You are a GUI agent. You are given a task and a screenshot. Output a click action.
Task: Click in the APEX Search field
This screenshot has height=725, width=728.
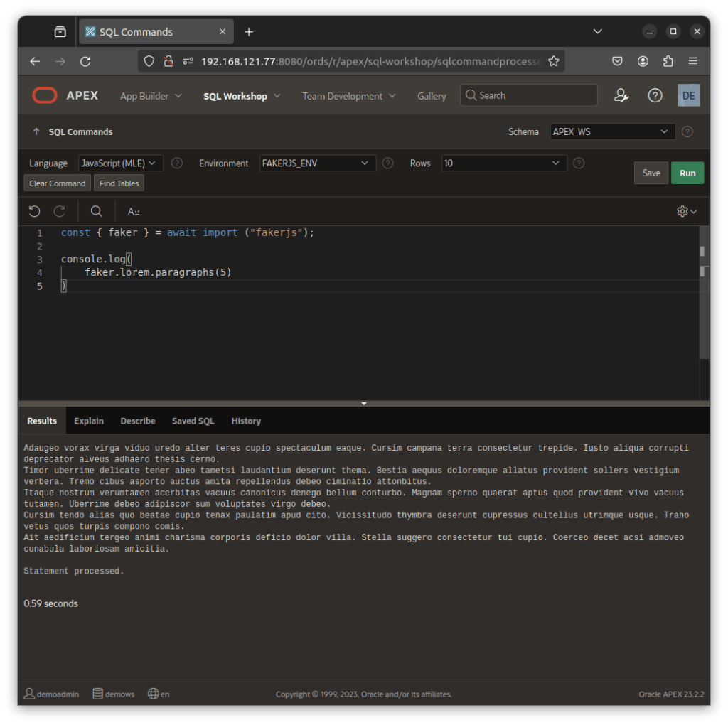click(x=535, y=96)
